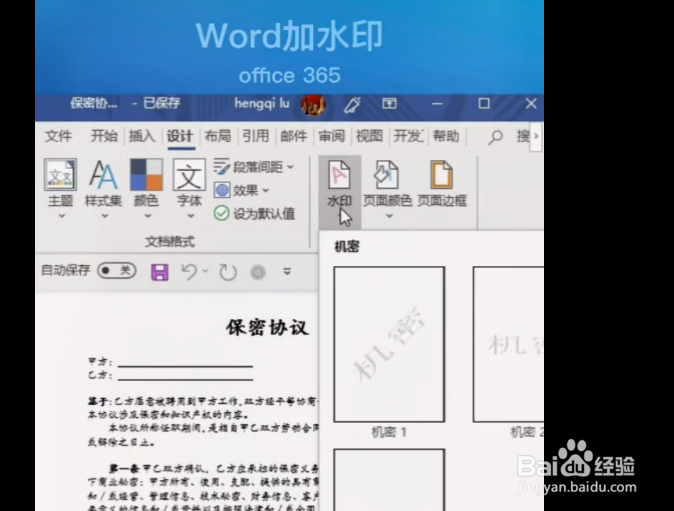Switch to Help (帮助) tab
This screenshot has width=674, height=511.
click(x=446, y=136)
